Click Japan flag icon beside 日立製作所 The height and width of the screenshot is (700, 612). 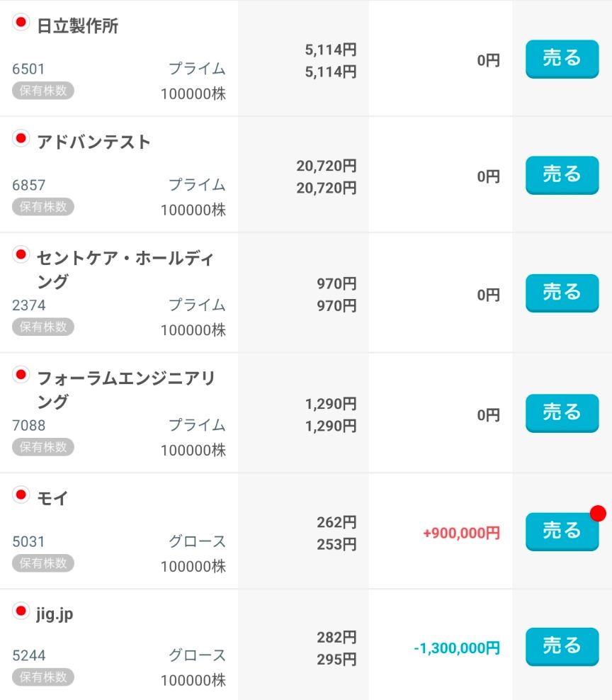21,23
